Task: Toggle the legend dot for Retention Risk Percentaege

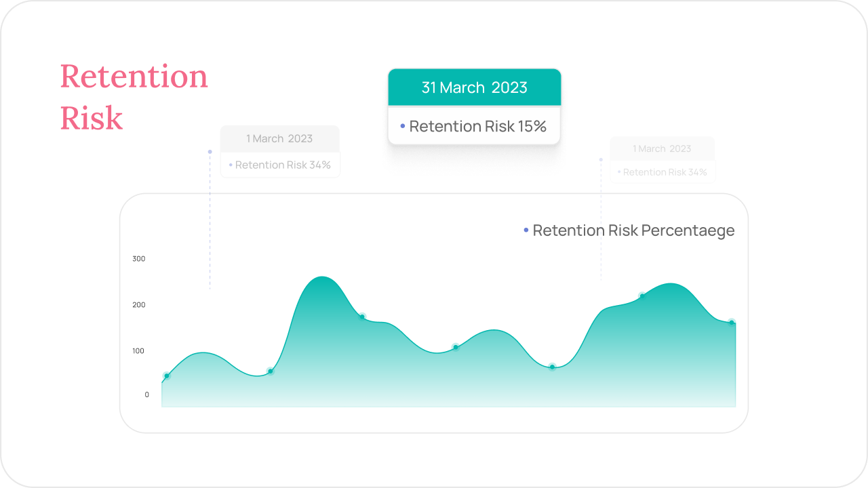Action: pos(526,230)
